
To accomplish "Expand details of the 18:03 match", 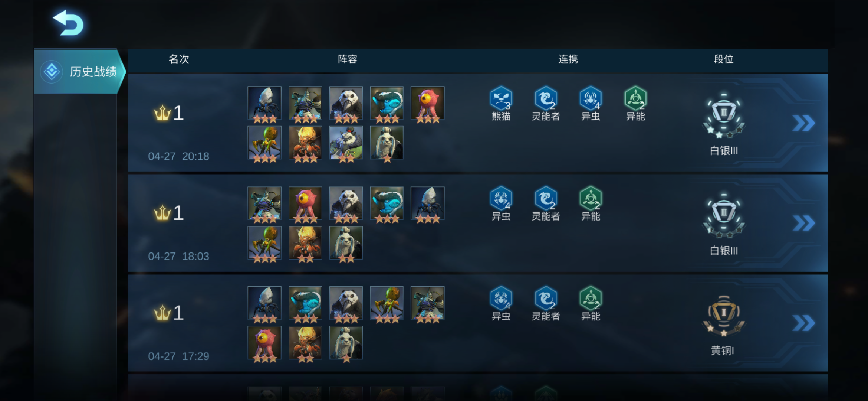I will pyautogui.click(x=803, y=223).
